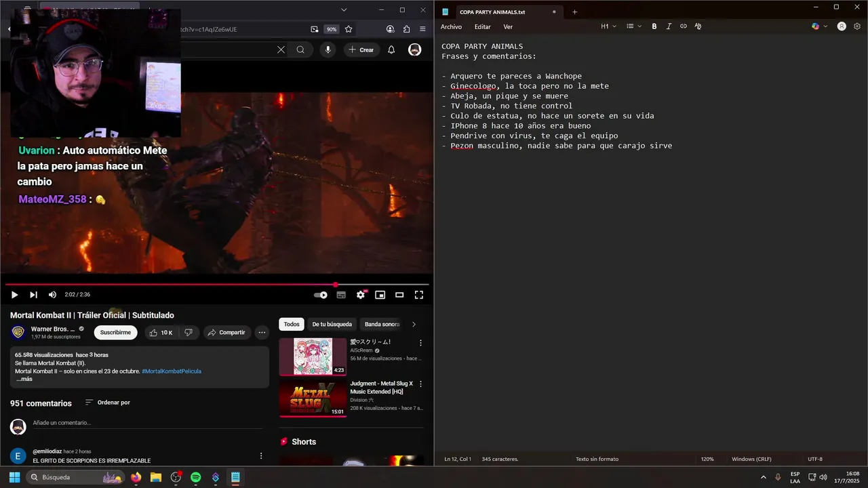Toggle bold formatting in Notepad
This screenshot has width=868, height=488.
point(654,26)
